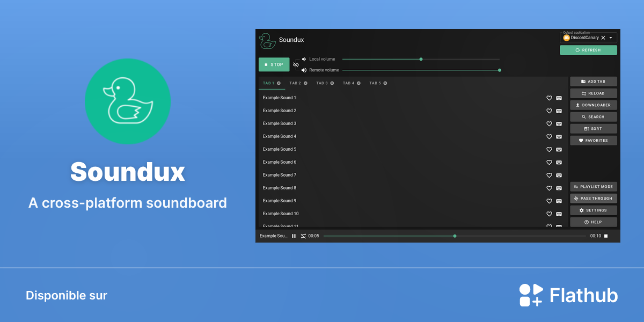Set hotkey for Example Sound 8 keyboard icon
Screen dimensions: 644x322
[559, 188]
